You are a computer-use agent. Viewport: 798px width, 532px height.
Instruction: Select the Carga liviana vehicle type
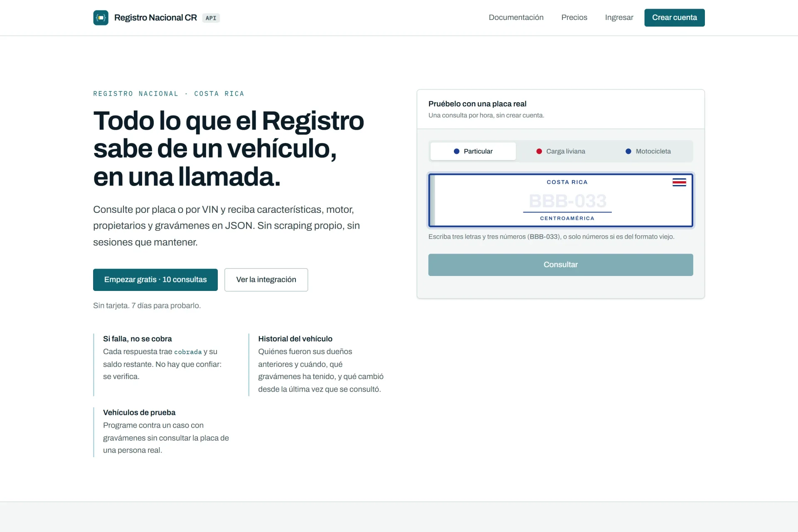coord(561,151)
